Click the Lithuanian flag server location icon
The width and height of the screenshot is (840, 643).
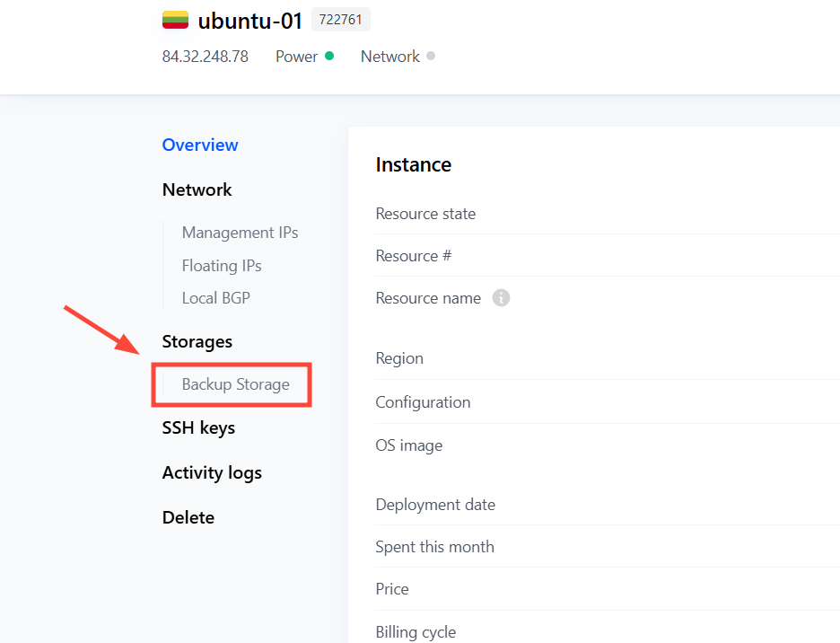point(176,19)
